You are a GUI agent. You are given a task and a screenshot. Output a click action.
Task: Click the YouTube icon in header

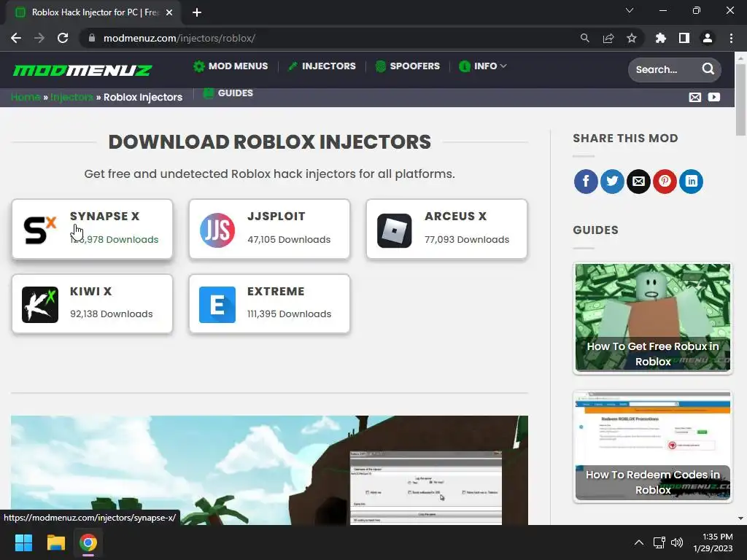[x=713, y=97]
